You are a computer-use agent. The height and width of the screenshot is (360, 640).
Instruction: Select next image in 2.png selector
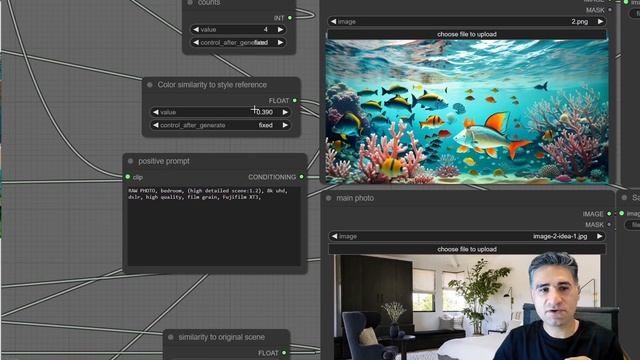pyautogui.click(x=600, y=21)
